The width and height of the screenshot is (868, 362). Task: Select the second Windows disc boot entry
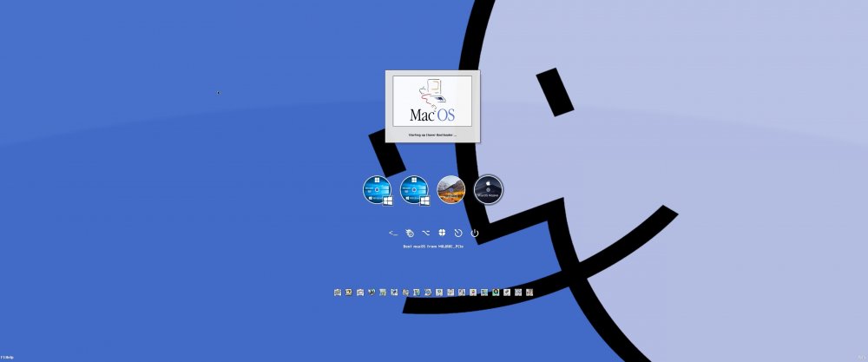point(415,190)
